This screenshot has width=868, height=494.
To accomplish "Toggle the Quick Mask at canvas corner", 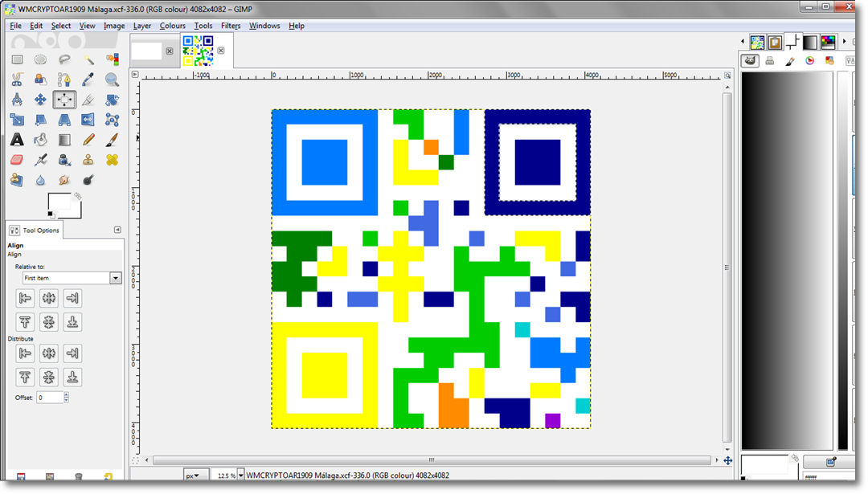I will point(135,460).
